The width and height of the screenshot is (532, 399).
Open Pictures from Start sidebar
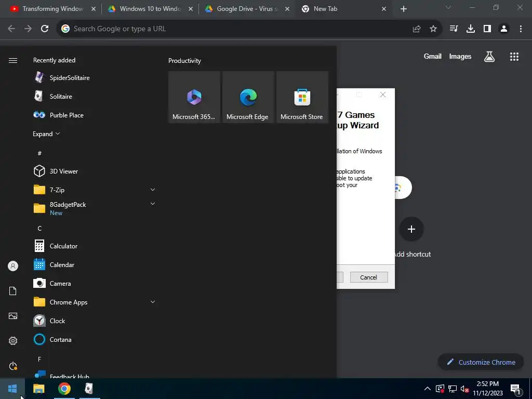pos(13,316)
